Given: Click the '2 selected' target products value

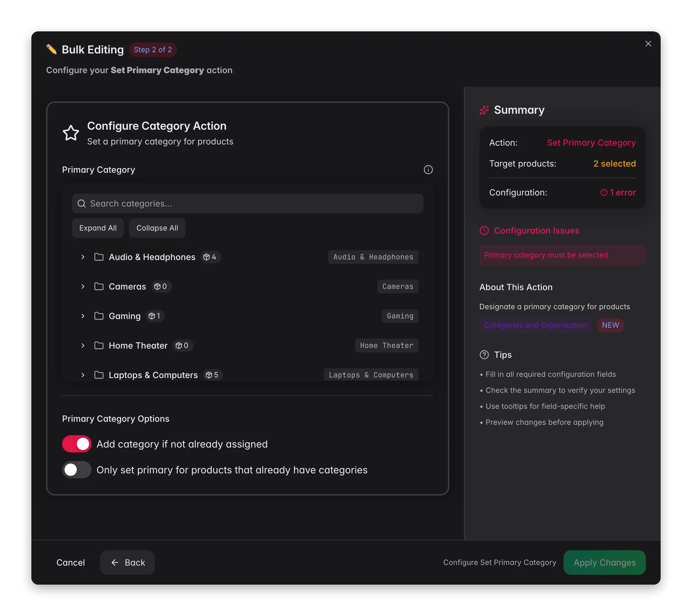Looking at the screenshot, I should tap(614, 164).
